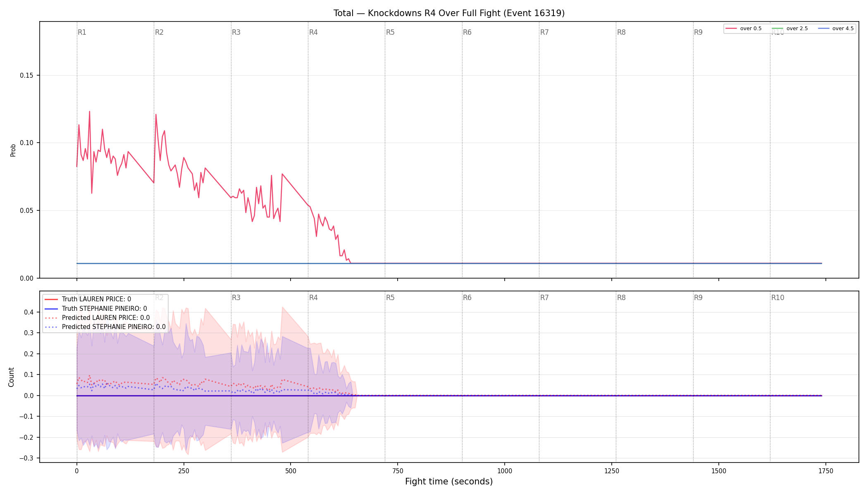Click the 0.00 tick on Prob axis
868x496 pixels.
27,278
